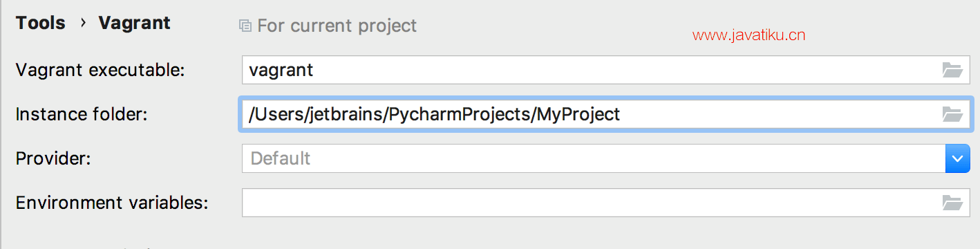Image resolution: width=980 pixels, height=249 pixels.
Task: Click the Provider label
Action: coord(53,158)
